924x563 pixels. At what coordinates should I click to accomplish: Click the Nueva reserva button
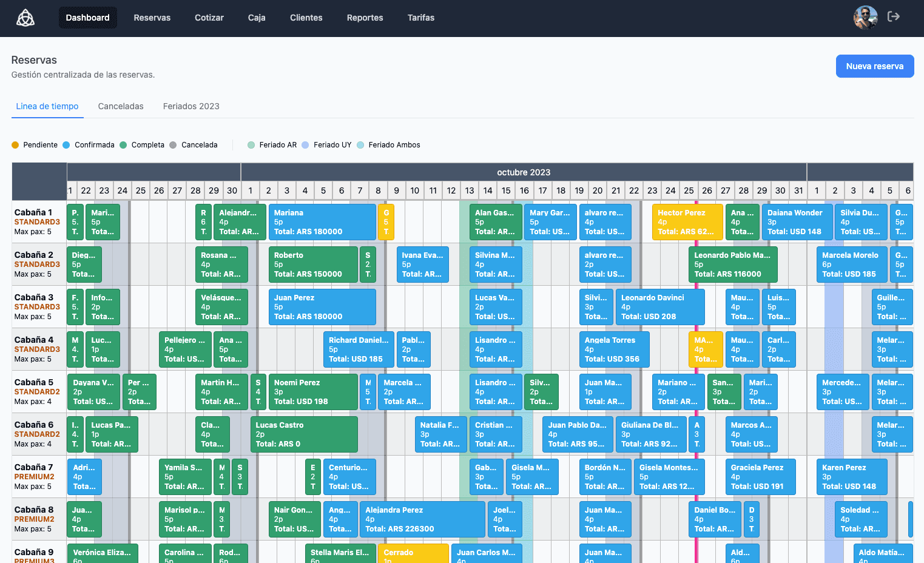875,66
